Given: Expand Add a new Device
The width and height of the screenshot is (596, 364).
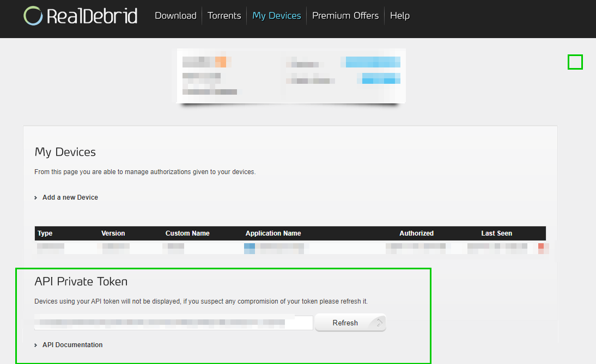Looking at the screenshot, I should tap(70, 198).
